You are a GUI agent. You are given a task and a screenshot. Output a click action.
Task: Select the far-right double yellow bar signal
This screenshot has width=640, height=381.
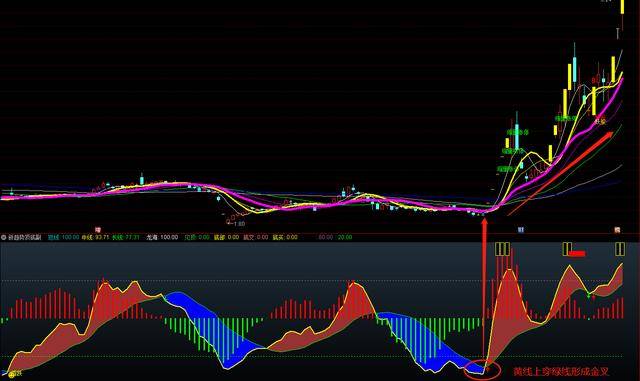(x=620, y=249)
